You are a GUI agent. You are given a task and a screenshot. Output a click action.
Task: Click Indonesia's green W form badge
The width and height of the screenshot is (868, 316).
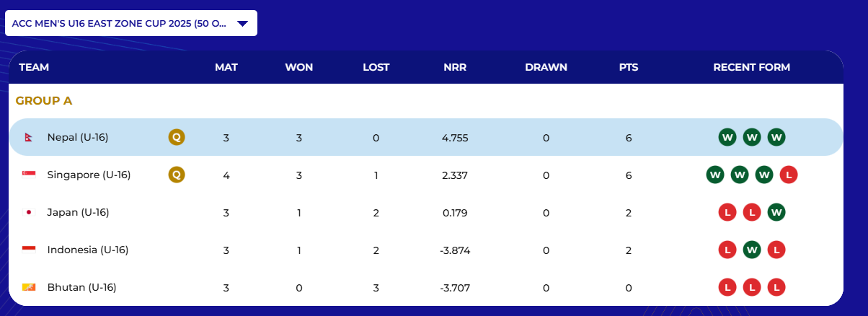click(752, 250)
